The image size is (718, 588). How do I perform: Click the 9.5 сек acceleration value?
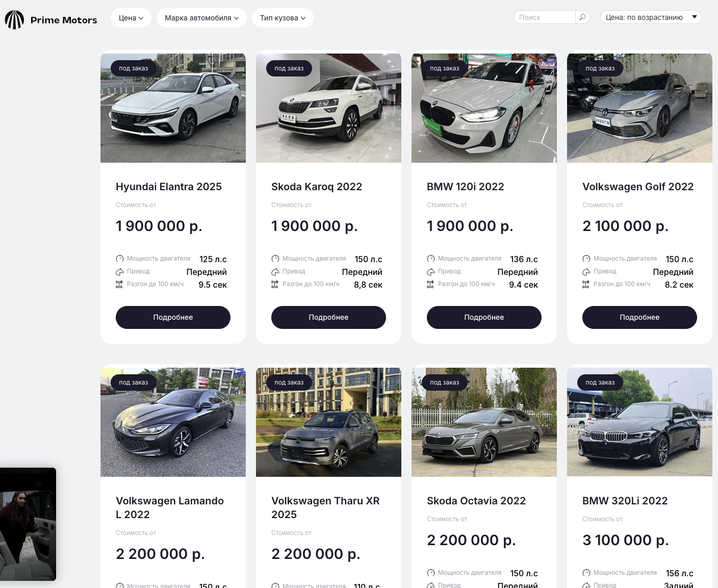(213, 285)
